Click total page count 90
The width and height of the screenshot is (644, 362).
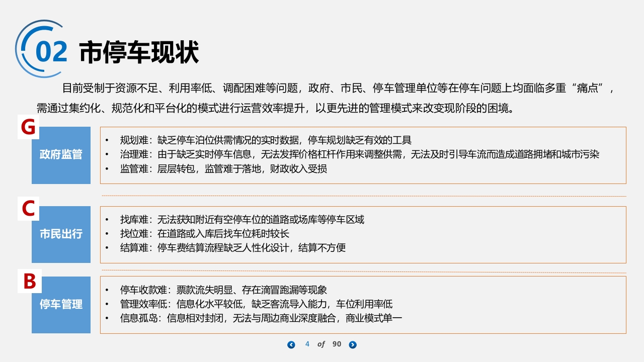pyautogui.click(x=337, y=344)
